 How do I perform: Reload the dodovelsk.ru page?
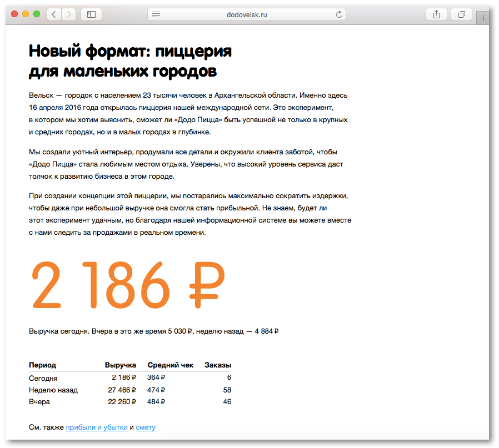(x=339, y=14)
